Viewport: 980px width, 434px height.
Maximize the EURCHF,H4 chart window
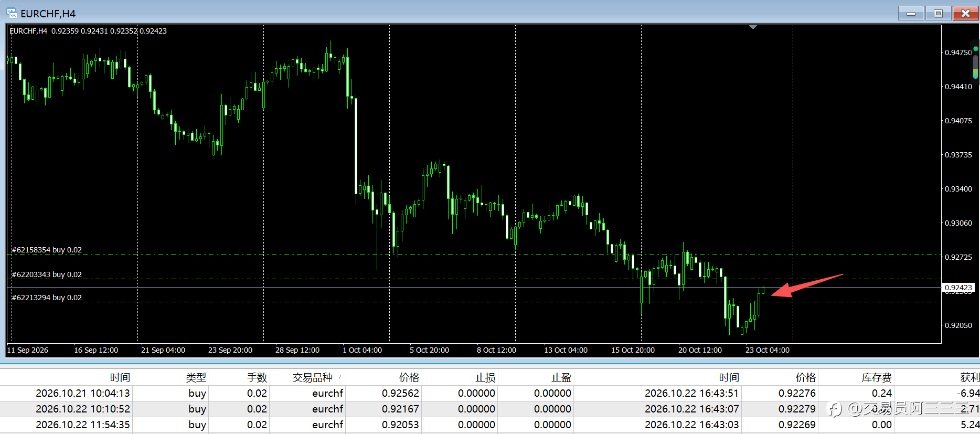939,14
